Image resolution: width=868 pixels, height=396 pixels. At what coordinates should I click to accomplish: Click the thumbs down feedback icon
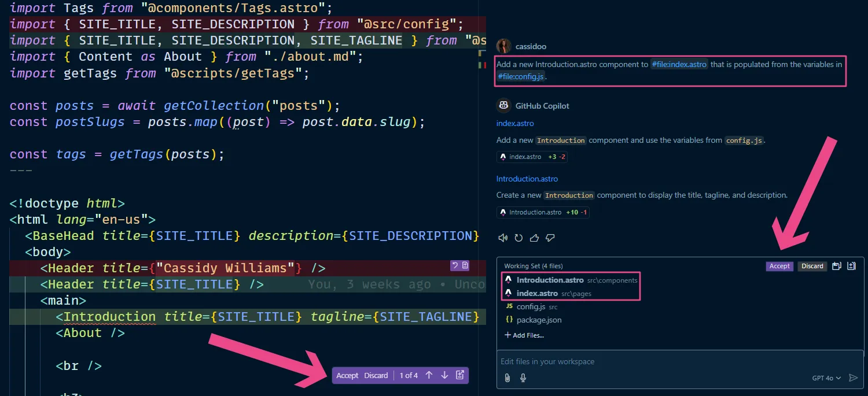tap(550, 238)
